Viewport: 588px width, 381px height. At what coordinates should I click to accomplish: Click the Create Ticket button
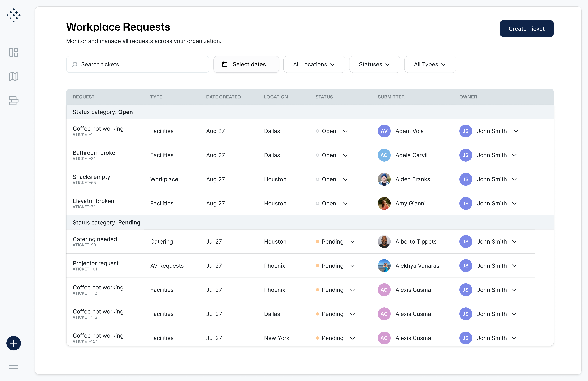(x=527, y=28)
